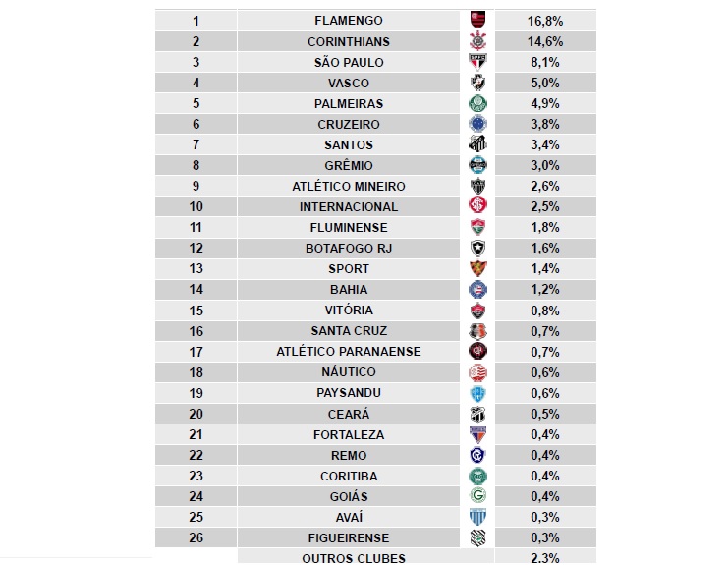This screenshot has width=728, height=565.
Task: Click the Figueirense crest icon
Action: click(478, 537)
